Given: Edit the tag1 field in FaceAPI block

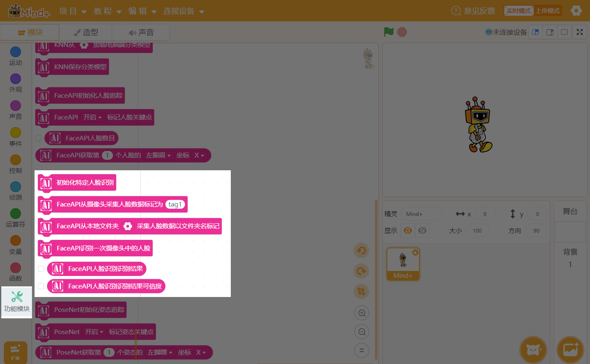Looking at the screenshot, I should [x=175, y=204].
